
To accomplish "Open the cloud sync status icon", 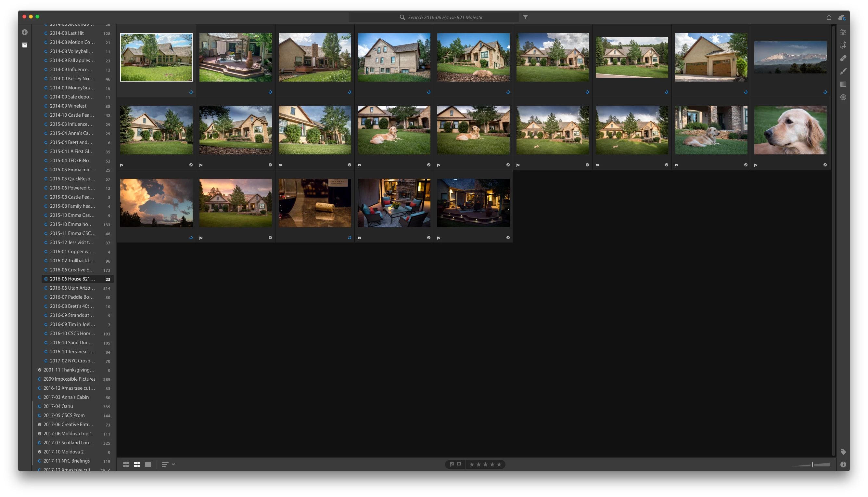I will click(842, 17).
